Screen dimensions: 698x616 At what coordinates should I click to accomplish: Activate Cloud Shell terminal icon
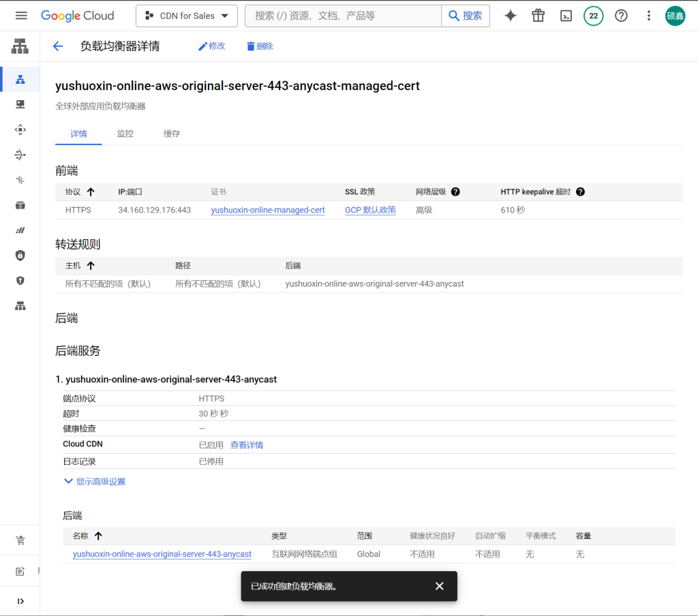point(566,16)
